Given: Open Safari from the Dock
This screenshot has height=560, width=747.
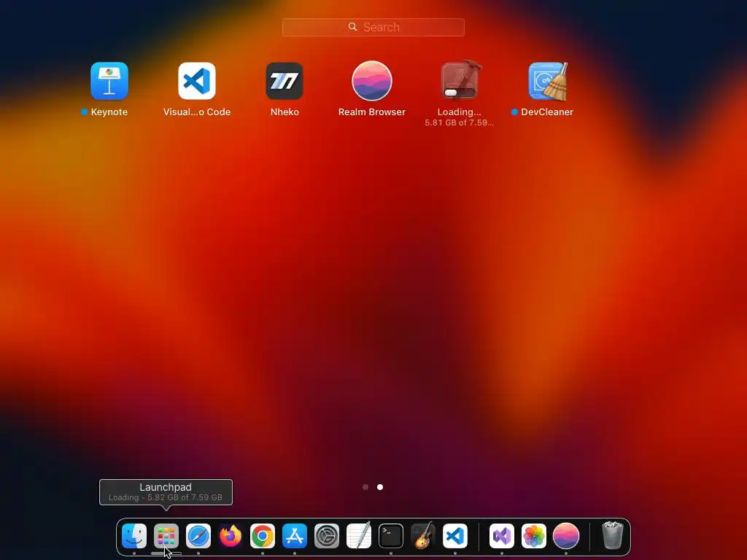Looking at the screenshot, I should (x=198, y=536).
